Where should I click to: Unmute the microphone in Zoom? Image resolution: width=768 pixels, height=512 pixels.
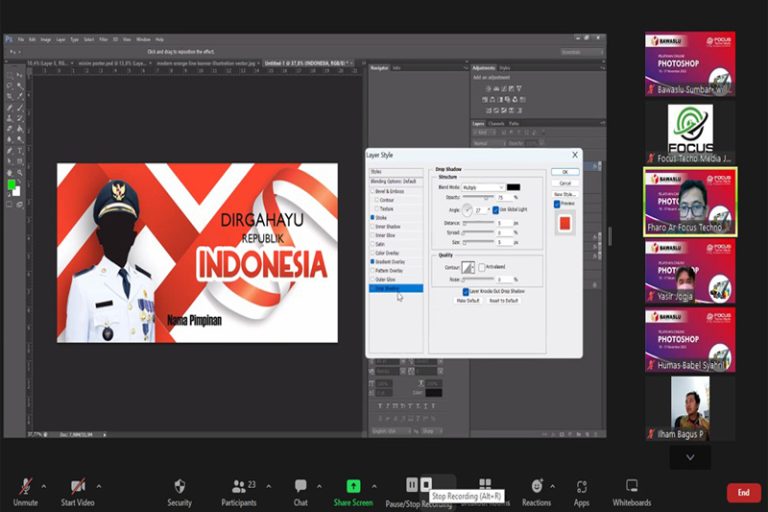(25, 487)
